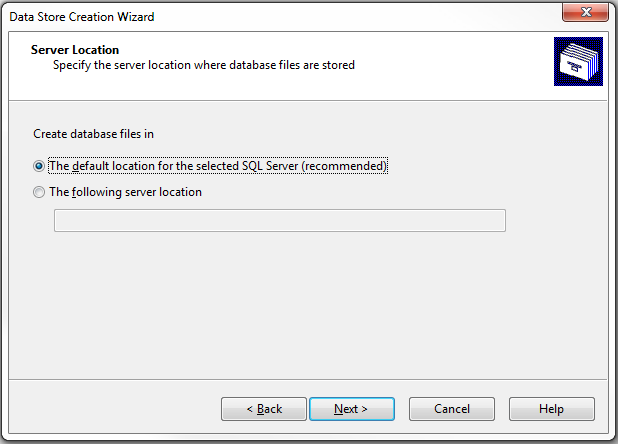Click the 'Create database files in' label
618x444 pixels.
[x=93, y=134]
